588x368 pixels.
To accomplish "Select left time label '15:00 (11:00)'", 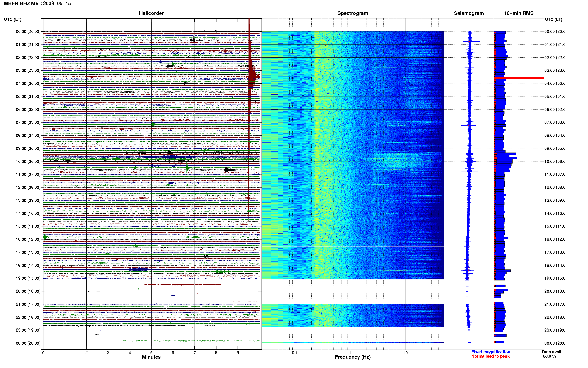I will [28, 226].
